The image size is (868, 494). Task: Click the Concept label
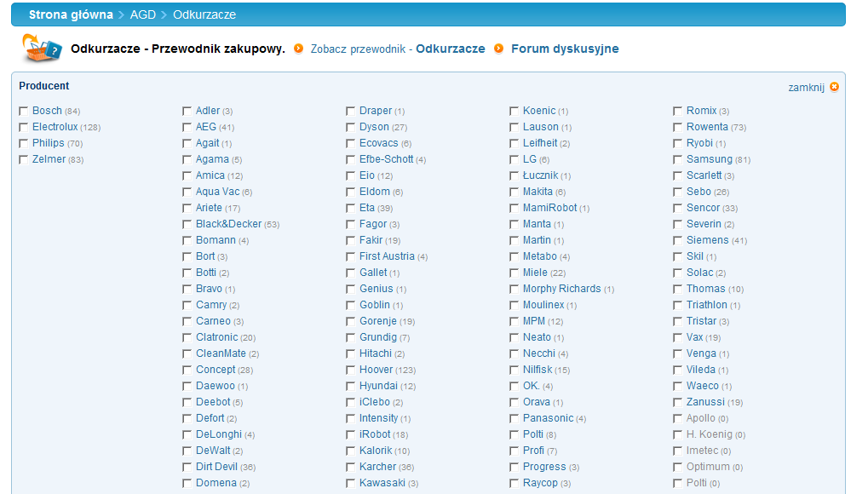[x=216, y=370]
